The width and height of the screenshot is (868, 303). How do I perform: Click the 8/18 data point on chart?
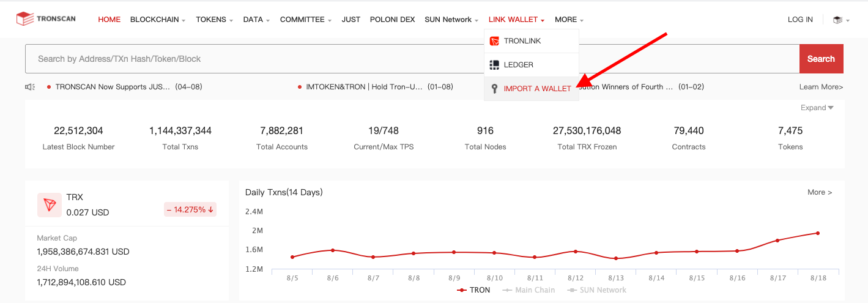click(818, 233)
